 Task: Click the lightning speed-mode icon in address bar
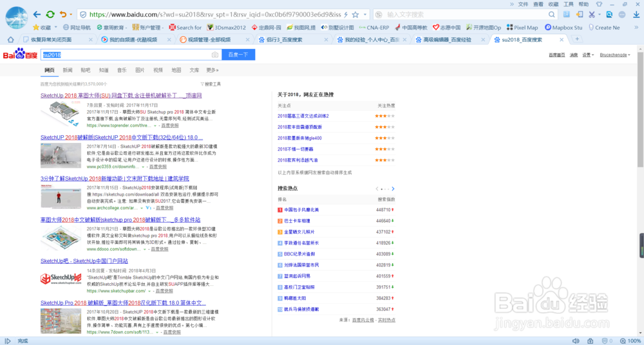[x=345, y=14]
